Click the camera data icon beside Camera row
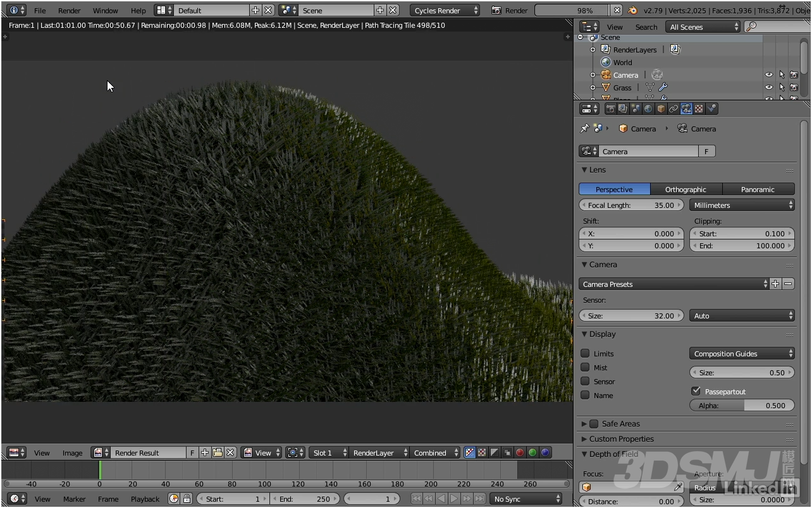This screenshot has height=508, width=812. click(x=657, y=75)
